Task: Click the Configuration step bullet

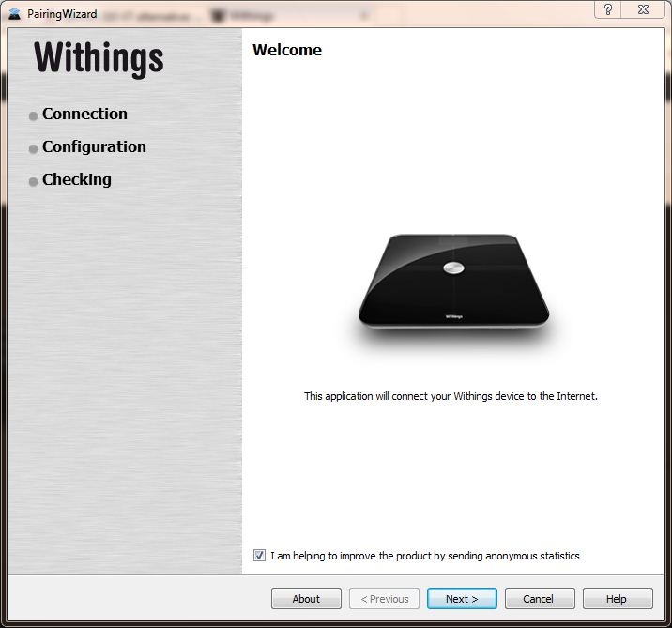Action: [33, 149]
